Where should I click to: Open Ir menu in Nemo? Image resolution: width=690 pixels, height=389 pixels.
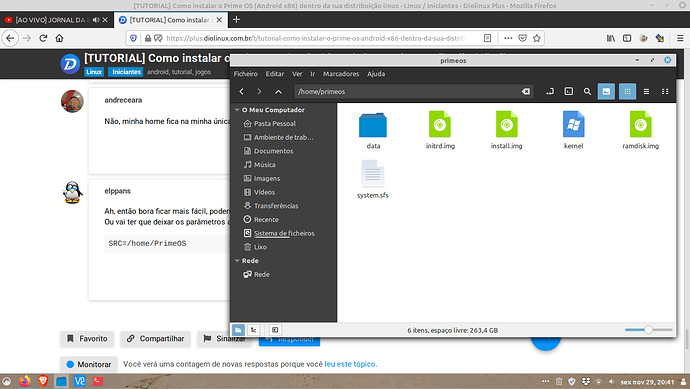[x=312, y=74]
